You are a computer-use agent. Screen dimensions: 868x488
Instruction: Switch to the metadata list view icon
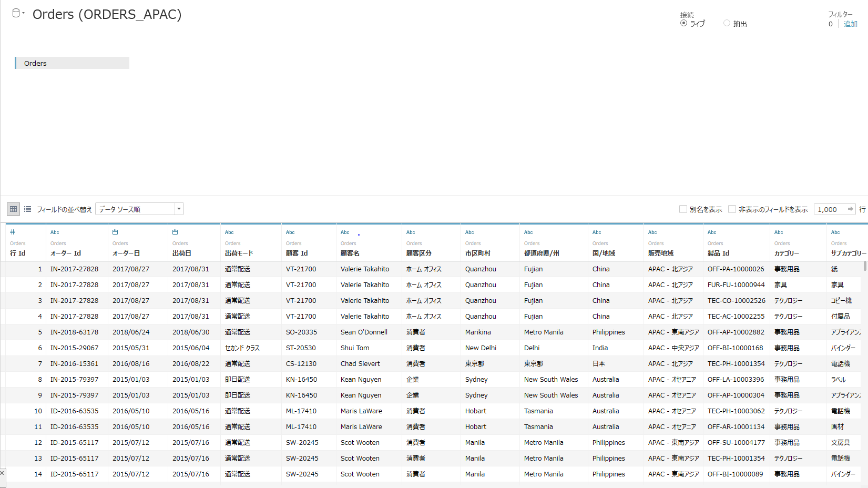coord(27,209)
